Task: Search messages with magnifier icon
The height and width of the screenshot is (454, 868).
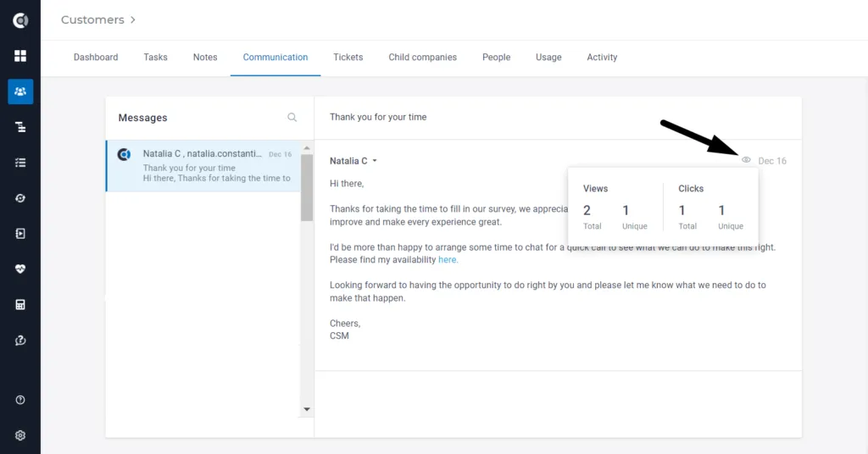Action: [292, 117]
